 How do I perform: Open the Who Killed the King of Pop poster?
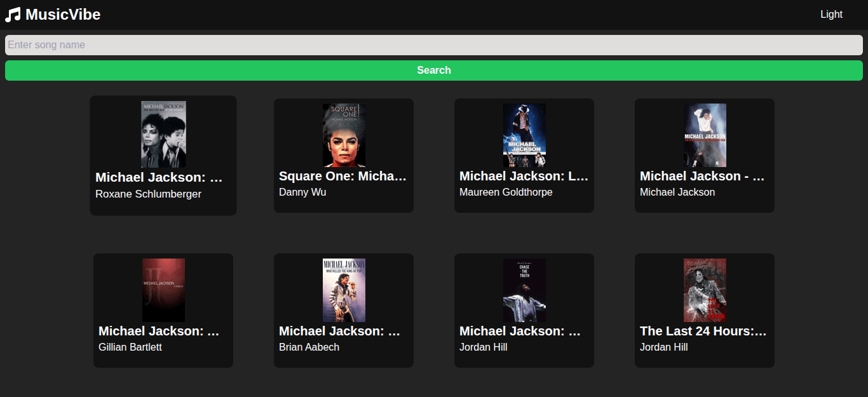(x=344, y=290)
